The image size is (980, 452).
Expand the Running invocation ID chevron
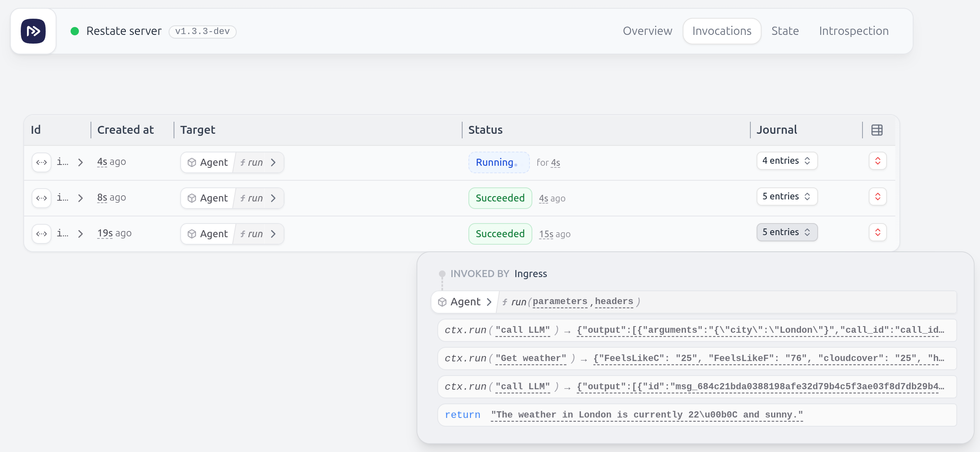coord(81,162)
